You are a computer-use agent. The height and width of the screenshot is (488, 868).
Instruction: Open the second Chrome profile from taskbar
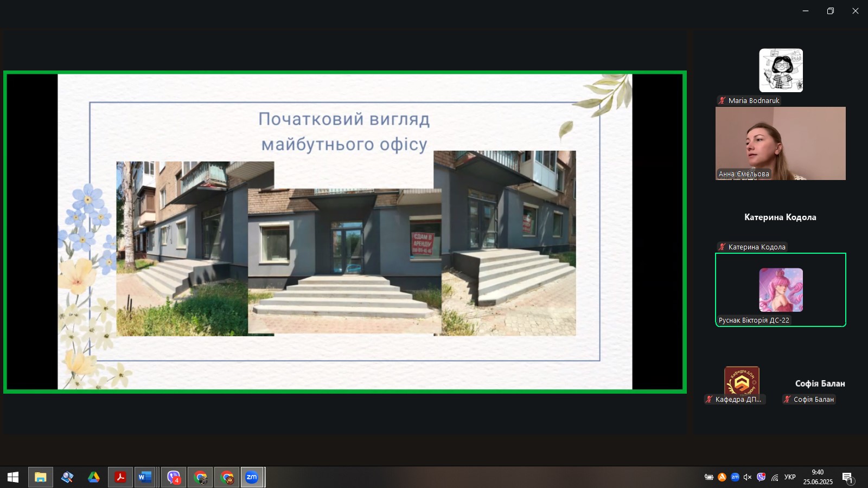[226, 478]
